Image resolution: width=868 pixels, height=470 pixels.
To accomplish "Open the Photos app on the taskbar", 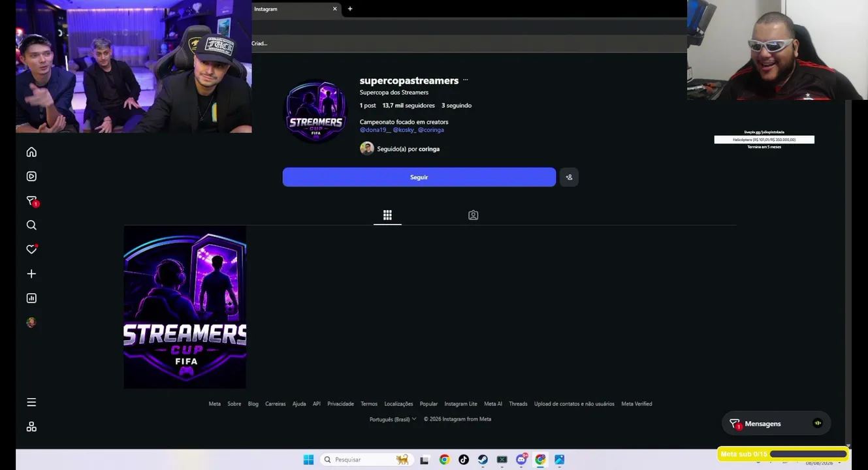I will click(x=560, y=460).
